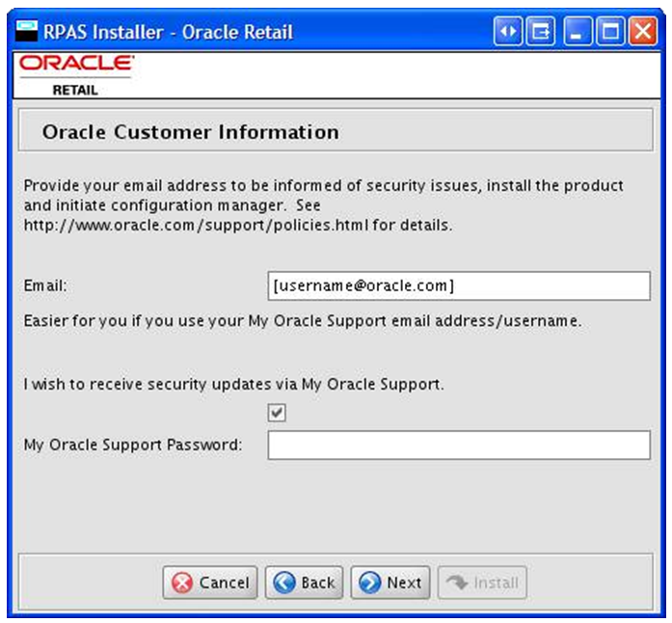The image size is (672, 623).
Task: Click the double-arrow icon in title bar
Action: [508, 31]
